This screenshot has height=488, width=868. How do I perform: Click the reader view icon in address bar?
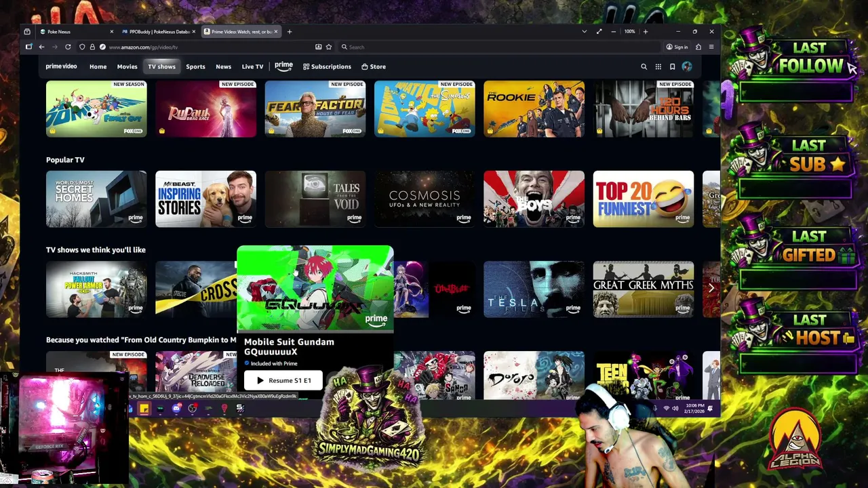318,47
